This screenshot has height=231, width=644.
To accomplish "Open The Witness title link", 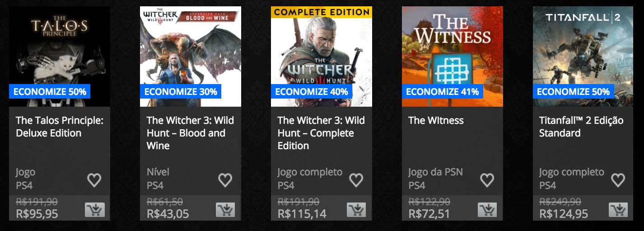I will [x=436, y=120].
